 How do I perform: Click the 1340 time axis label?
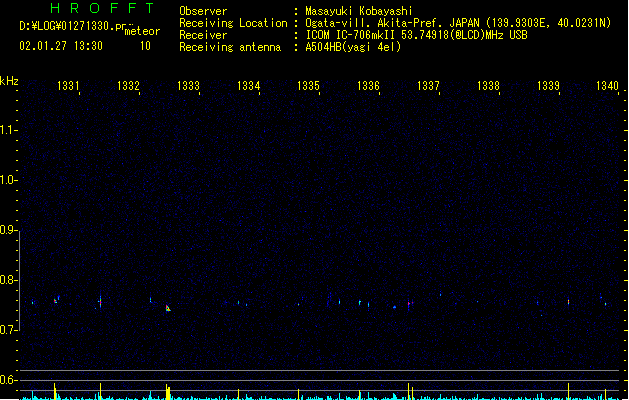pos(607,85)
